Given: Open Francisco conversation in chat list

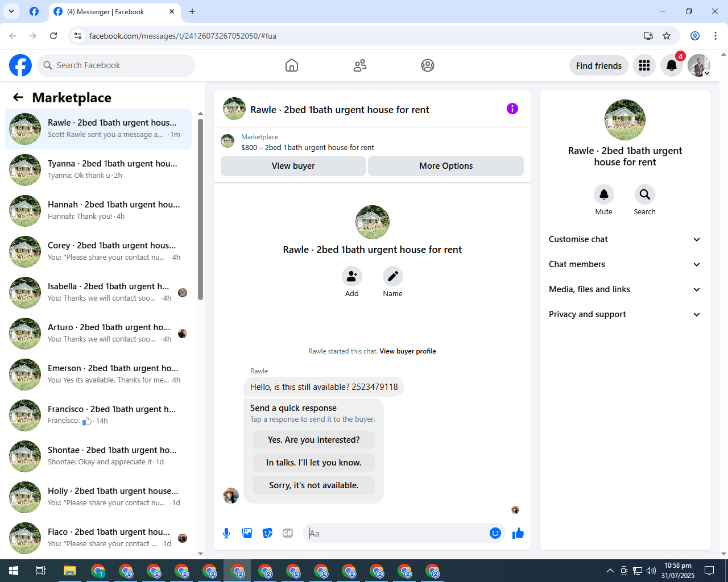Looking at the screenshot, I should pyautogui.click(x=98, y=415).
